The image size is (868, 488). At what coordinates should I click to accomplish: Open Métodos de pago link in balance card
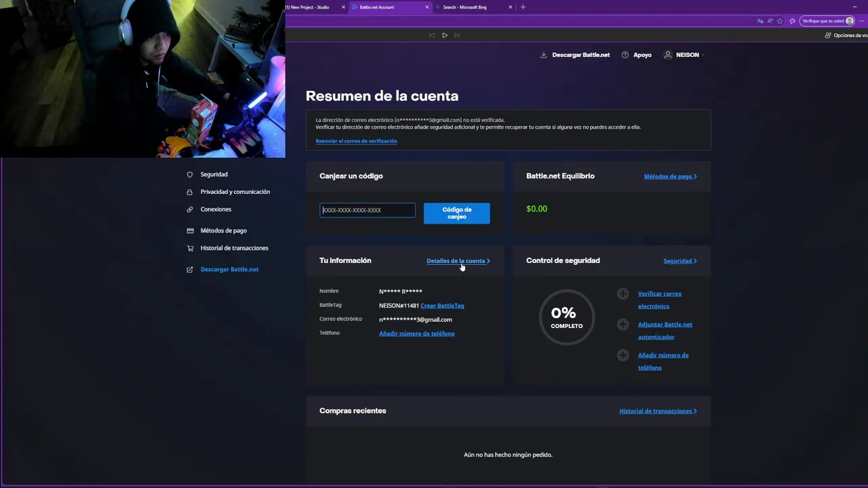pos(670,176)
